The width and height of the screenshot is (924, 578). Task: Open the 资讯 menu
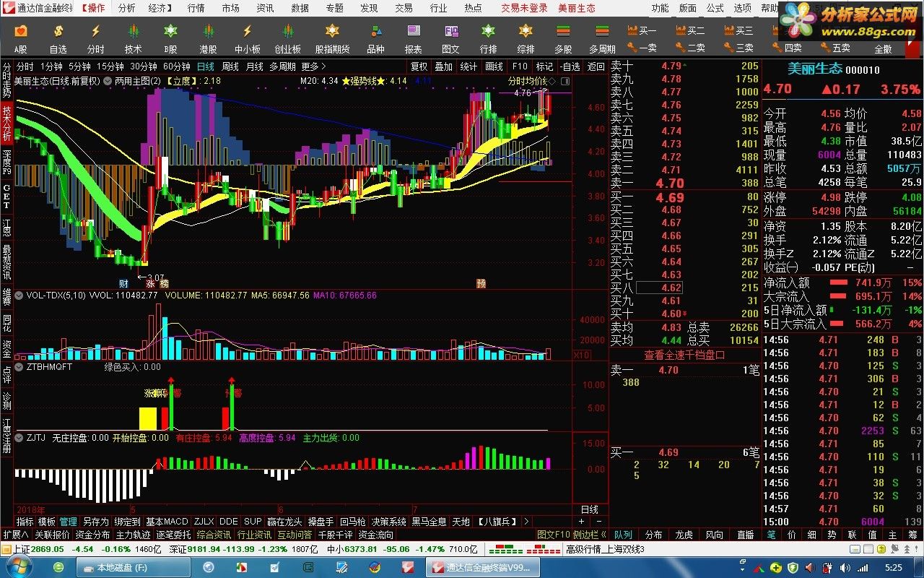click(x=265, y=8)
